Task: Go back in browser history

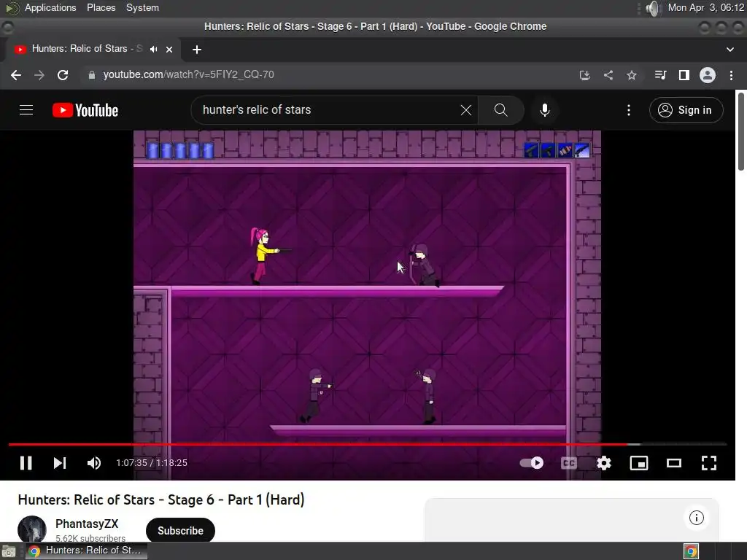Action: point(16,75)
